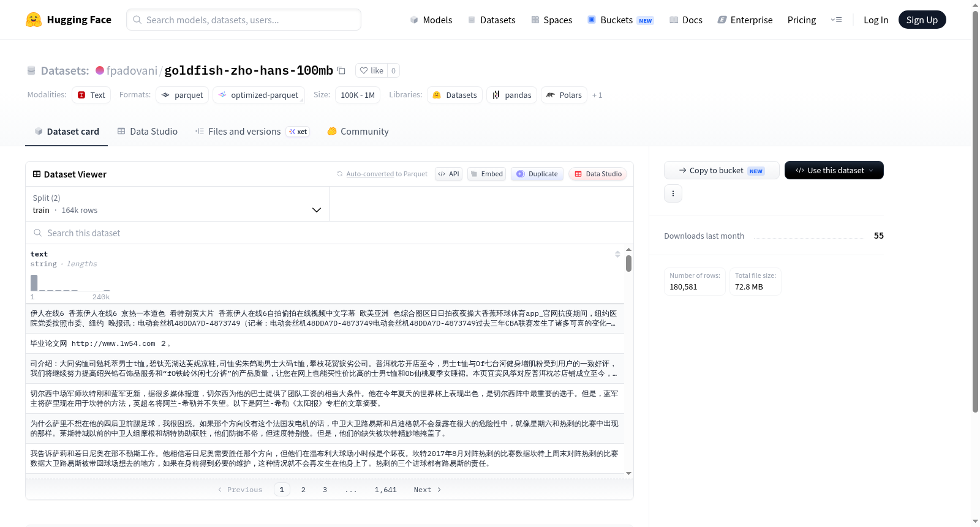Click the Log In link

[876, 20]
